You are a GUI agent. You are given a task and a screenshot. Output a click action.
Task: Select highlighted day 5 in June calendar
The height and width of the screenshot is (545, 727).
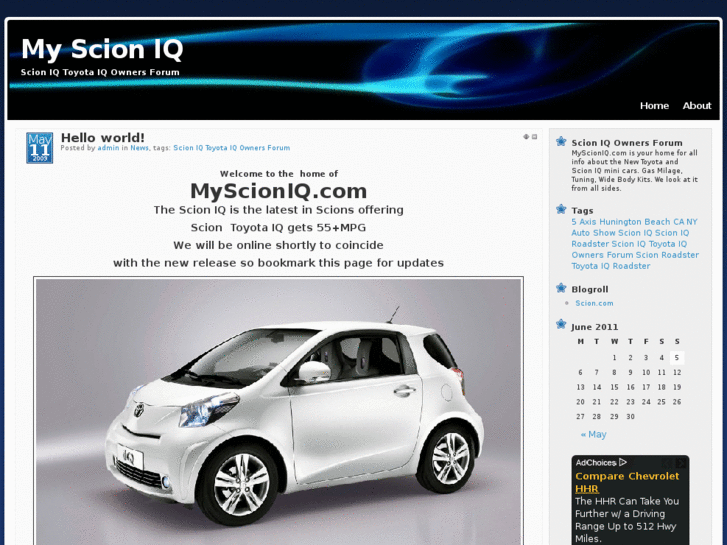[677, 358]
